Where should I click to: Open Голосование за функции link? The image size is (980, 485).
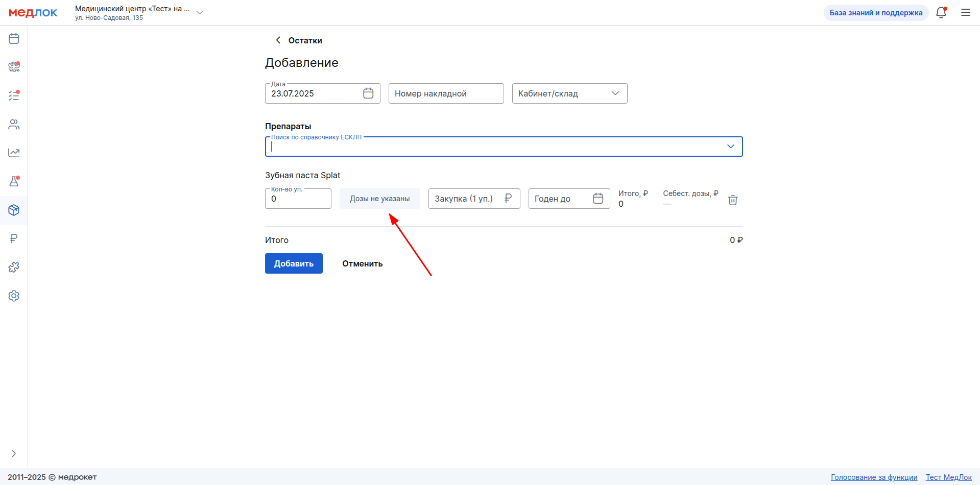pyautogui.click(x=874, y=477)
